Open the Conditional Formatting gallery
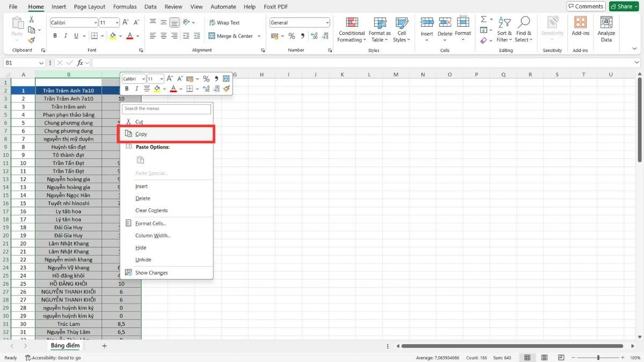This screenshot has height=362, width=644. point(352,29)
